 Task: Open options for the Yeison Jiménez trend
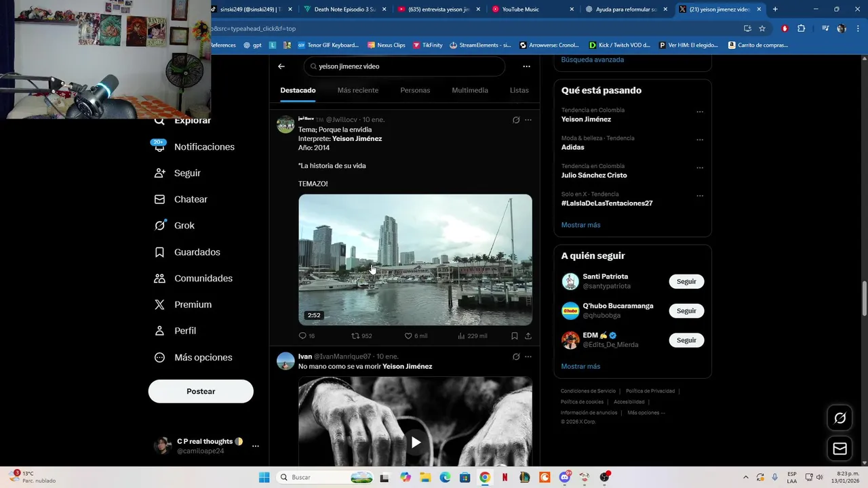[x=700, y=112]
